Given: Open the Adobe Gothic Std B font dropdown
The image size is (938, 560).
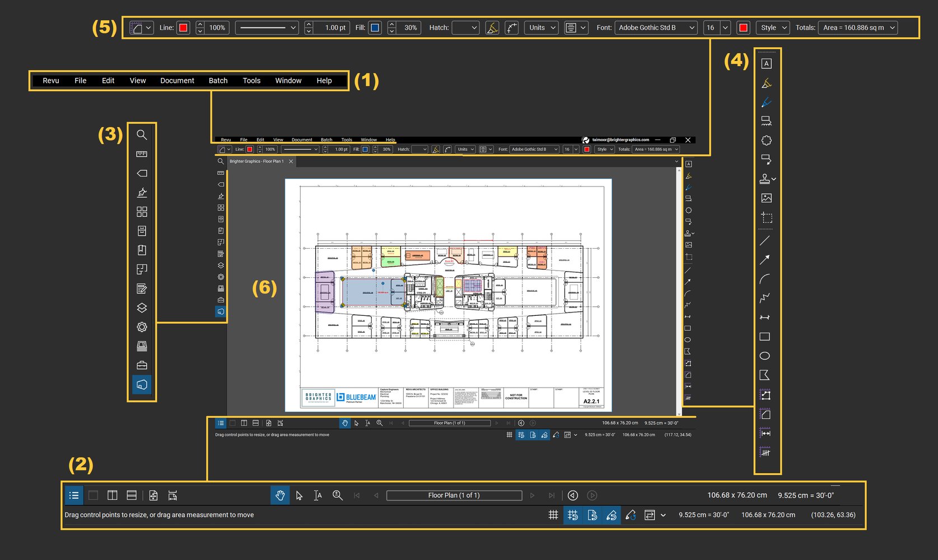Looking at the screenshot, I should [655, 27].
